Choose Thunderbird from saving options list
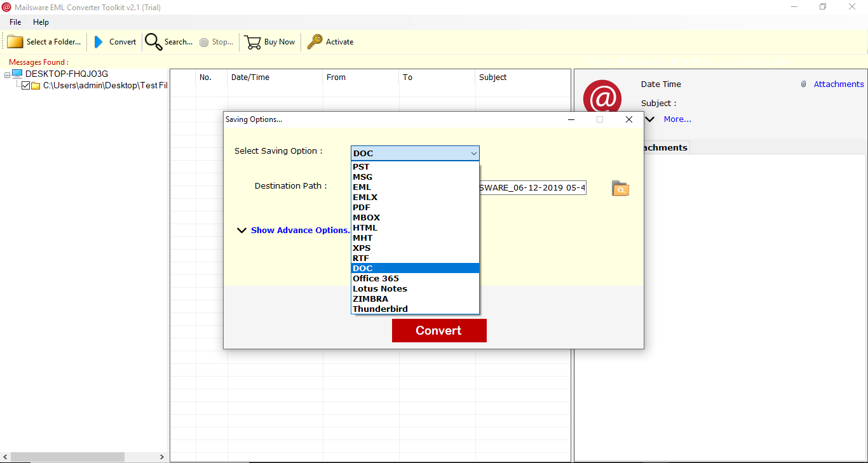The height and width of the screenshot is (463, 868). pos(415,309)
